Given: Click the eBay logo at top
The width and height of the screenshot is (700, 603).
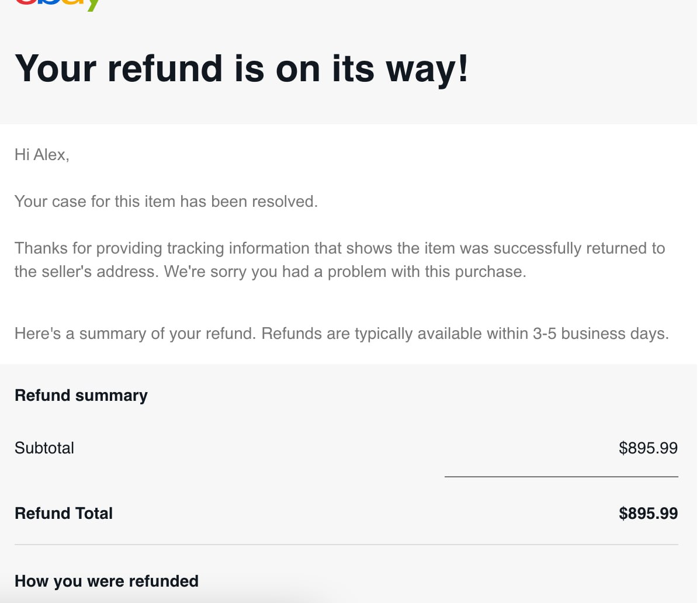Looking at the screenshot, I should [x=57, y=5].
